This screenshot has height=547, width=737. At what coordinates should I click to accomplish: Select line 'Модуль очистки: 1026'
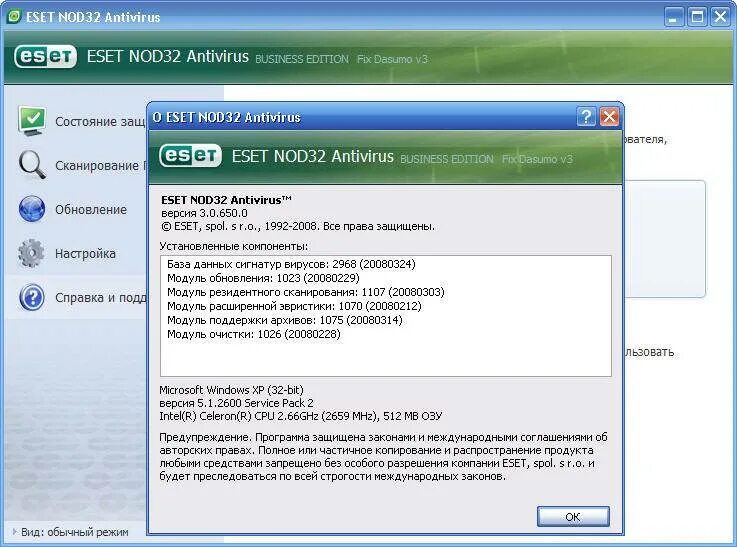point(254,335)
